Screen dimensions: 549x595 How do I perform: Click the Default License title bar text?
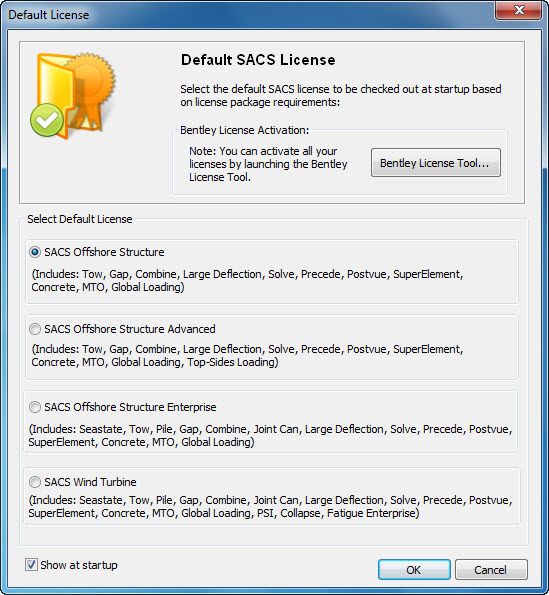pos(49,15)
